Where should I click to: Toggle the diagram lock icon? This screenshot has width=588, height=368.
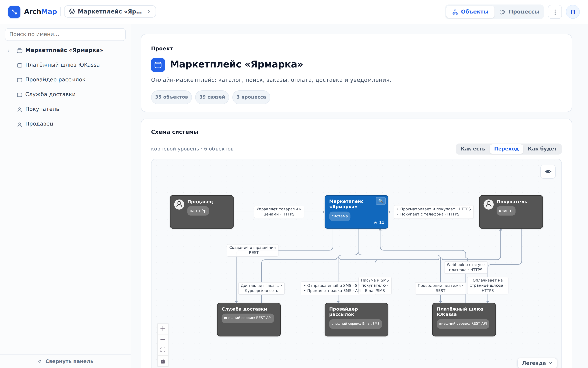tap(163, 361)
